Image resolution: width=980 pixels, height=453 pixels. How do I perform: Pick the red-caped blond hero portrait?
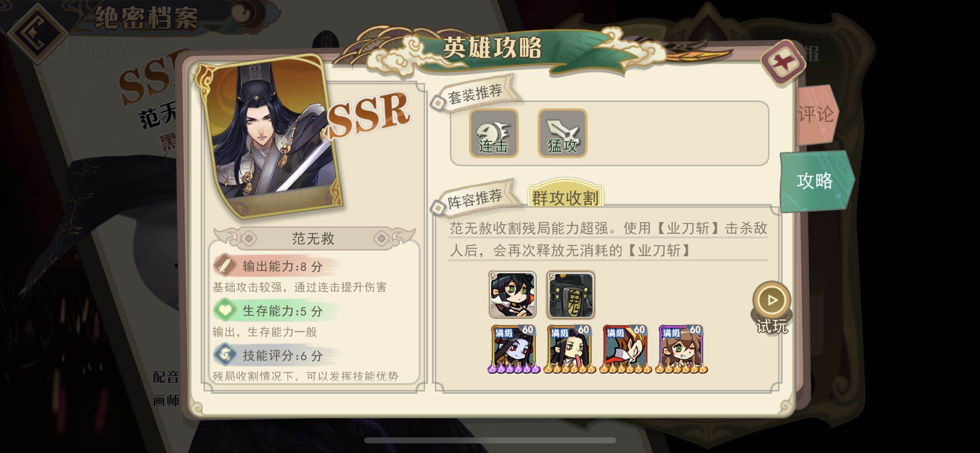pos(626,349)
